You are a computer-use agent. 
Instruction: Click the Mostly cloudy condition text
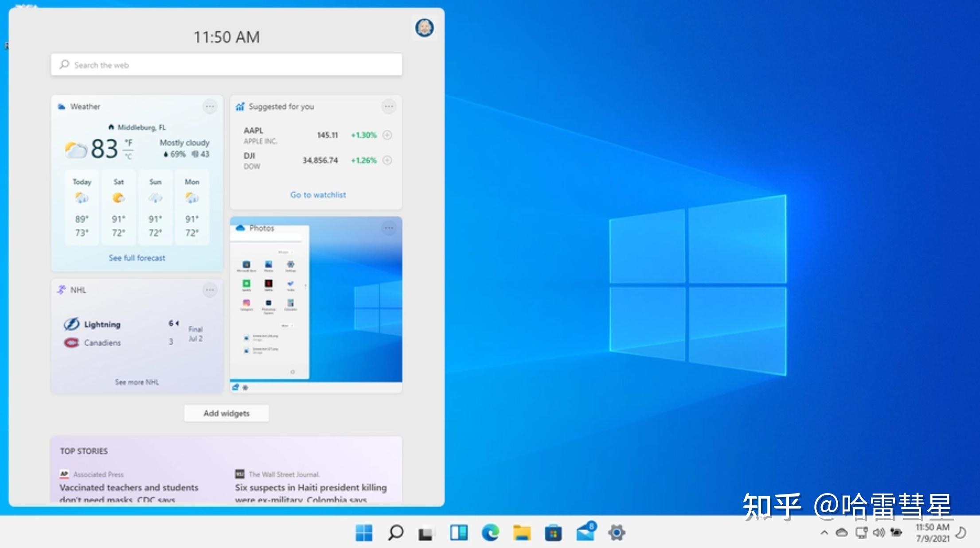click(x=184, y=143)
